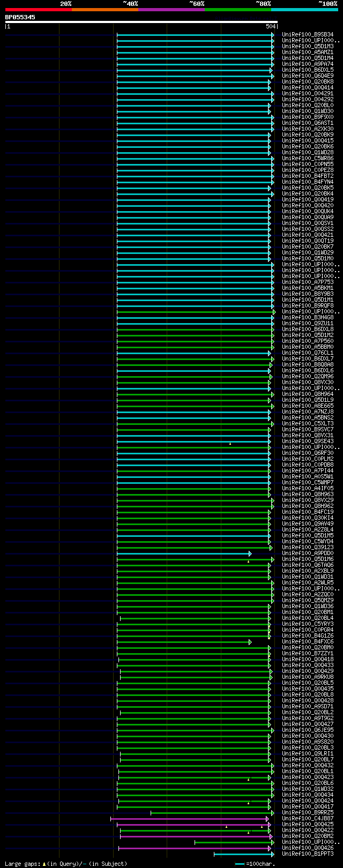
Task: Select label UniRef100_Q0QT19
Action: coord(308,241)
